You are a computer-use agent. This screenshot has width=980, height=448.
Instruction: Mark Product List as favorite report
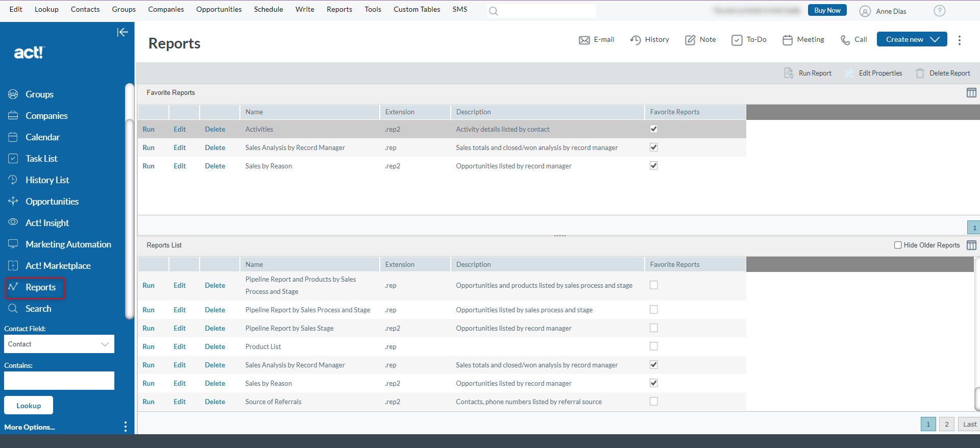(x=653, y=346)
